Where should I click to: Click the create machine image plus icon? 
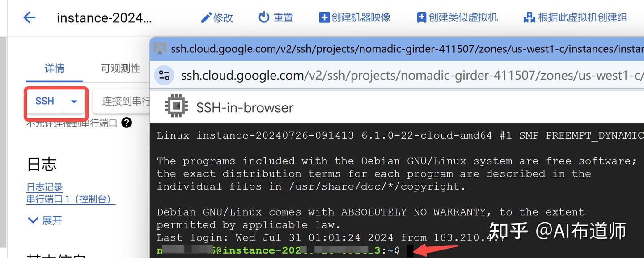[324, 17]
